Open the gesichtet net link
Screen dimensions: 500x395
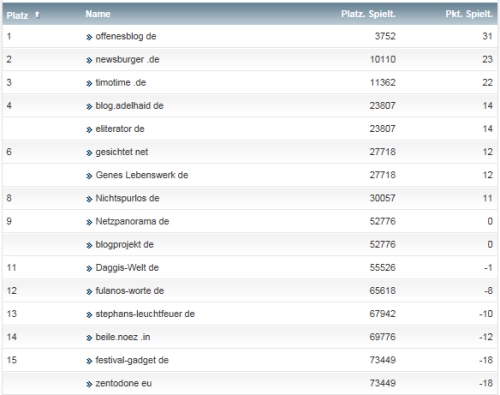[x=122, y=152]
